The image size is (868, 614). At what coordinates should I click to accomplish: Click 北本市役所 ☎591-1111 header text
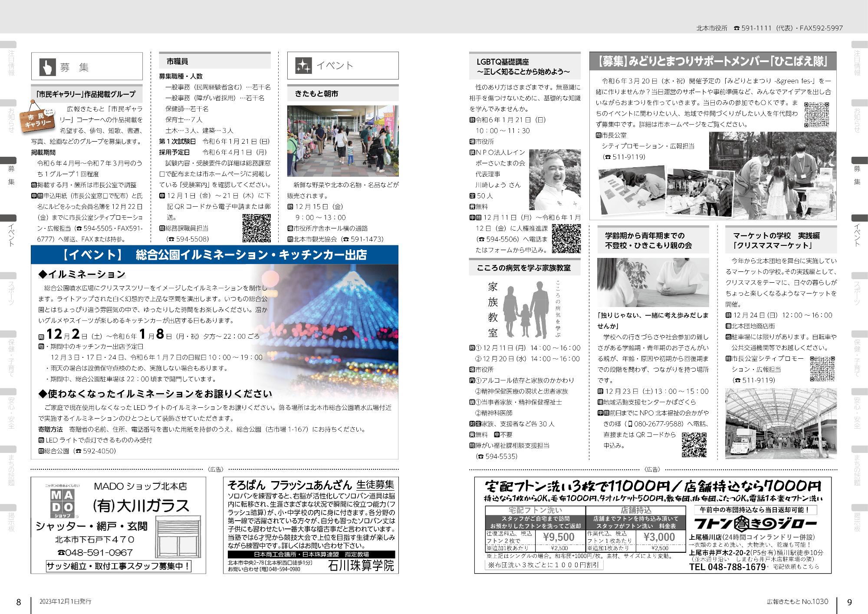[x=769, y=28]
